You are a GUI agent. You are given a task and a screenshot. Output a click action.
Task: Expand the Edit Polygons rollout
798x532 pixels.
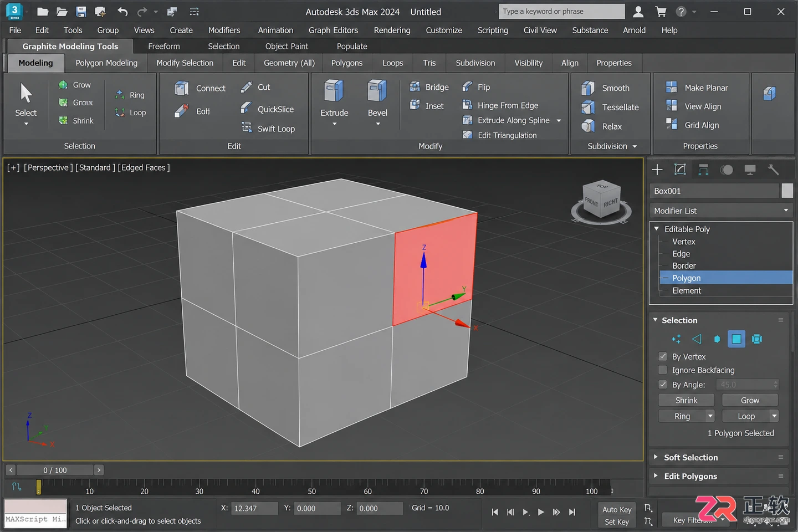[x=656, y=476]
